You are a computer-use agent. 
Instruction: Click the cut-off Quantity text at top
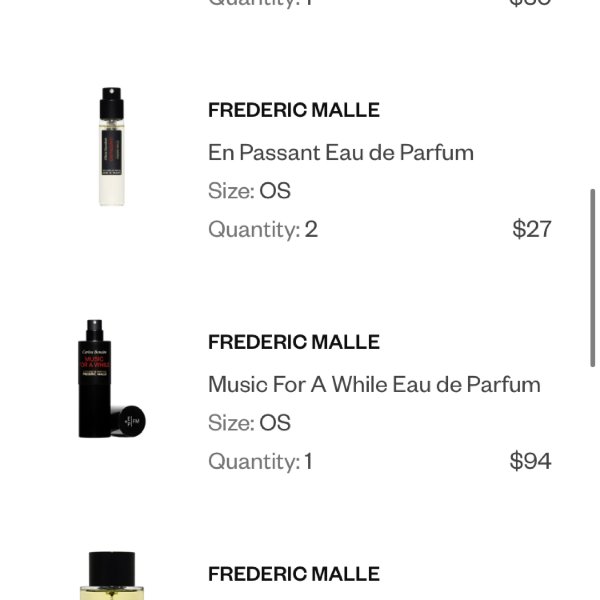261,3
